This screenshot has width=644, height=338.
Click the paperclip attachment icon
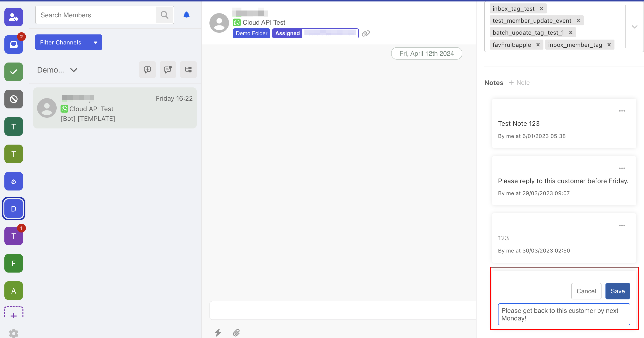click(x=236, y=332)
